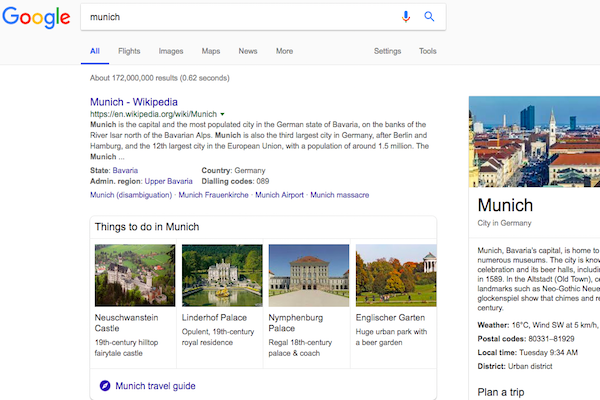This screenshot has height=400, width=600.
Task: Click the en.wikipedia.org/wiki/Munich URL text
Action: (153, 114)
